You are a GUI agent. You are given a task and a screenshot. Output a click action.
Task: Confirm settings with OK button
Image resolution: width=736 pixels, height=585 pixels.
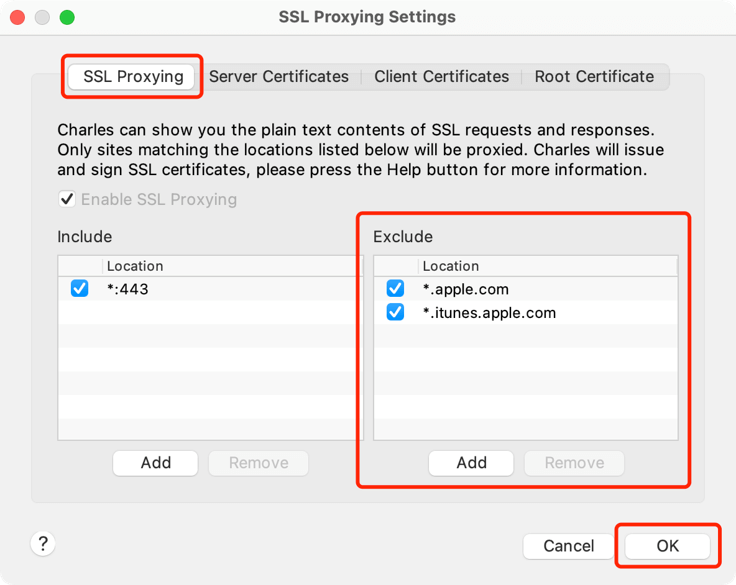pyautogui.click(x=667, y=546)
